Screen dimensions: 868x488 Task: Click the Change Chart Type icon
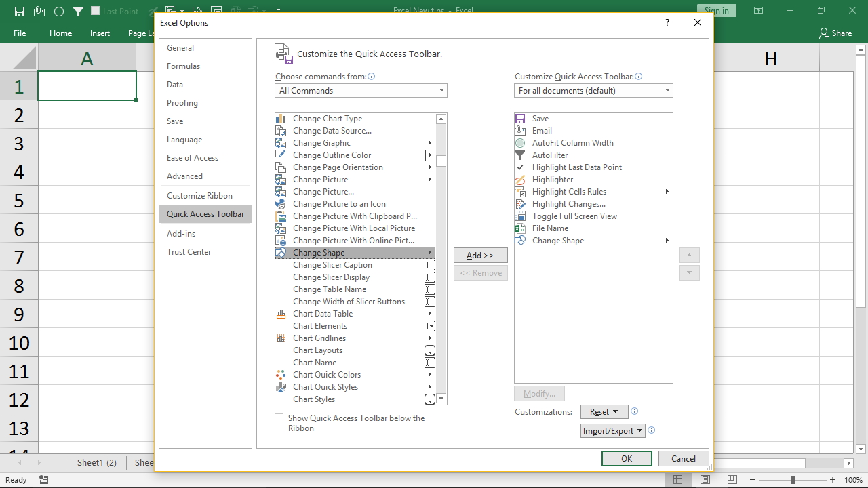click(x=281, y=119)
